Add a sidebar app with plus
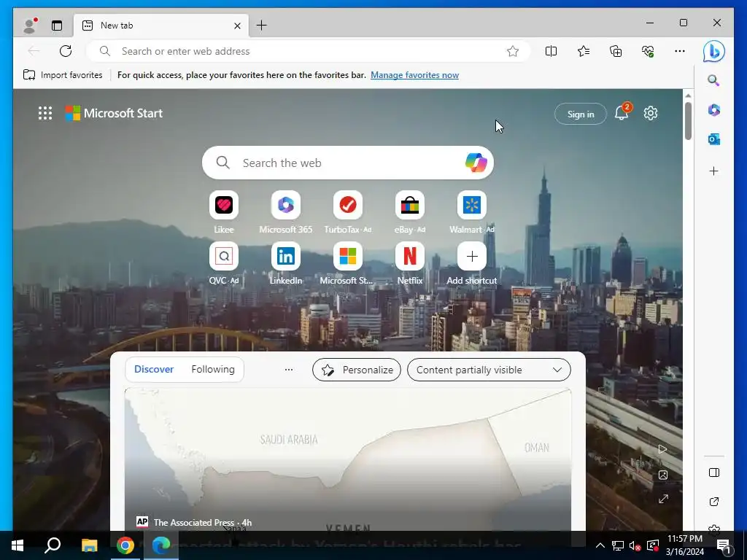The image size is (747, 560). (713, 171)
